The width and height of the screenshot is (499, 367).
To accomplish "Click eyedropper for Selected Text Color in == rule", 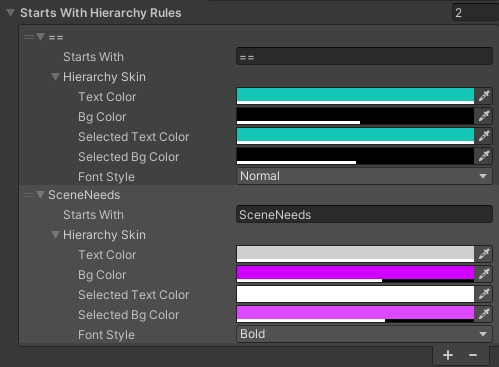I will 484,136.
